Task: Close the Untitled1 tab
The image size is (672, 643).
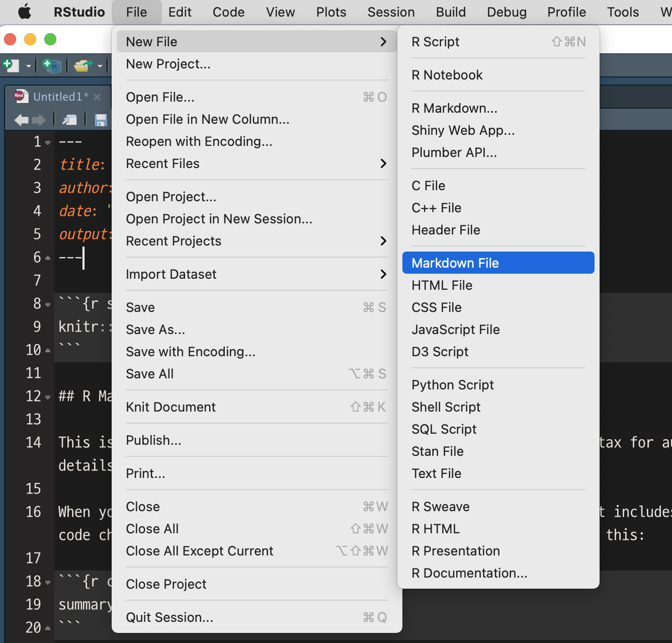Action: [97, 97]
